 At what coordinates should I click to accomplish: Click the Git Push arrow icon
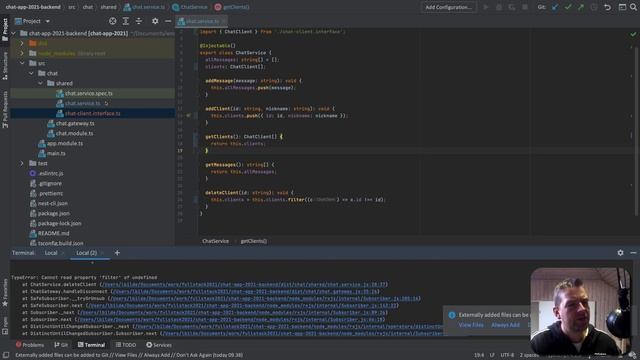(581, 7)
